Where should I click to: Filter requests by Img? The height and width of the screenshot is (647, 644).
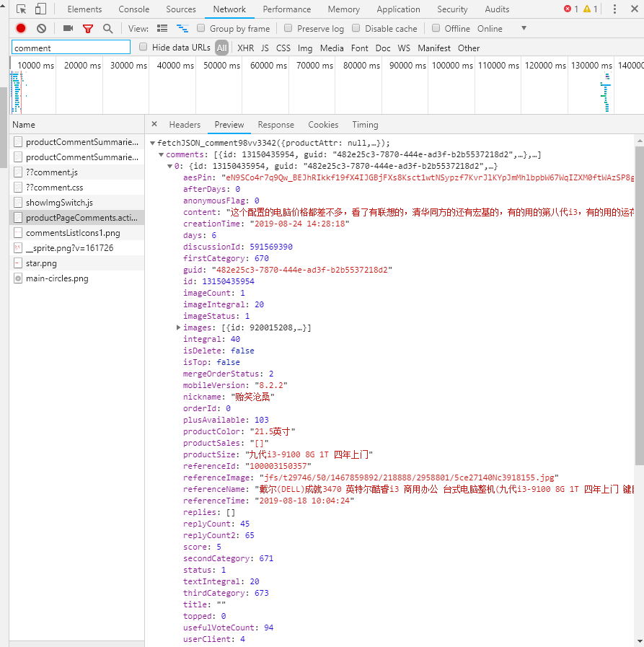(x=305, y=48)
